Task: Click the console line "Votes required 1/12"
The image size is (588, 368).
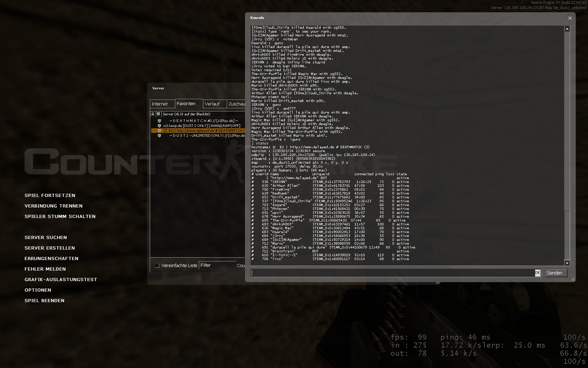Action: (x=271, y=70)
